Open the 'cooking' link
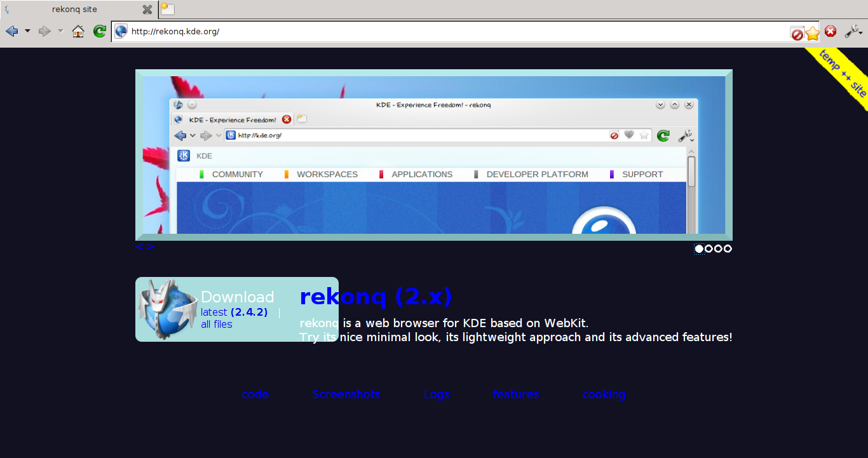Screen dimensions: 868x458 604,394
